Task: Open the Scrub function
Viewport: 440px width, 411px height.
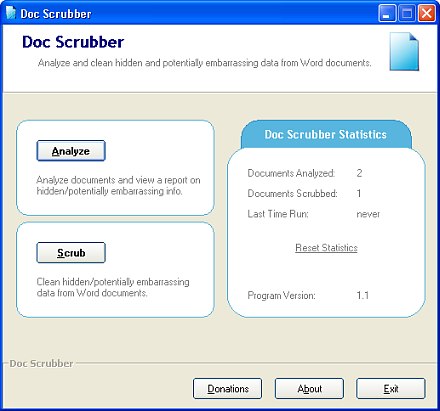Action: coord(71,253)
